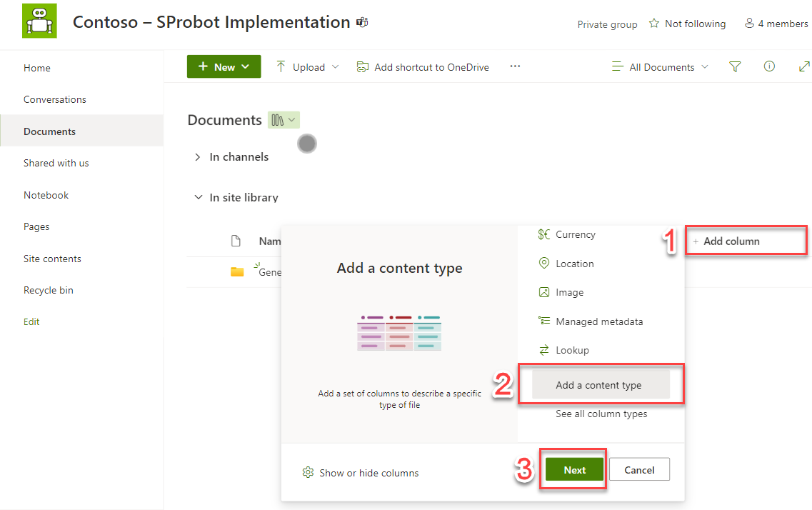The height and width of the screenshot is (510, 812).
Task: Click the green Next button
Action: pos(574,469)
